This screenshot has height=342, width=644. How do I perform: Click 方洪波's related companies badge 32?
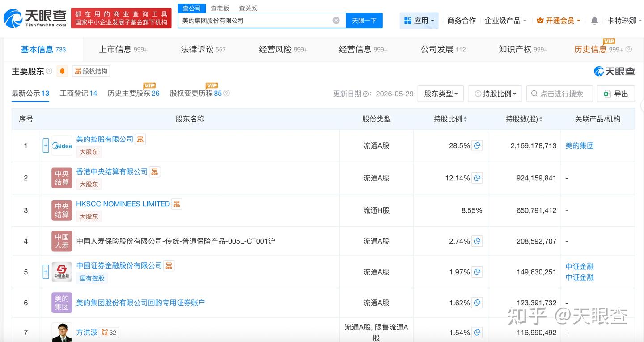click(x=109, y=332)
